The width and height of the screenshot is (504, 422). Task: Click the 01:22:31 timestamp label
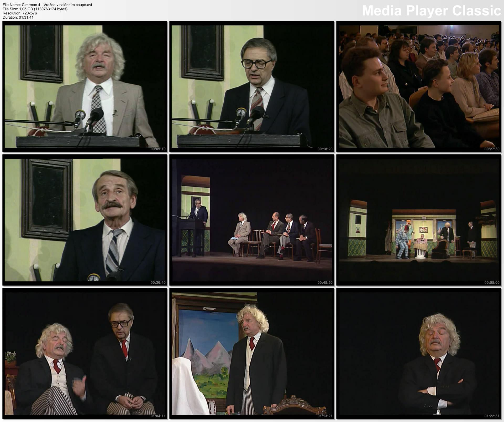[492, 416]
